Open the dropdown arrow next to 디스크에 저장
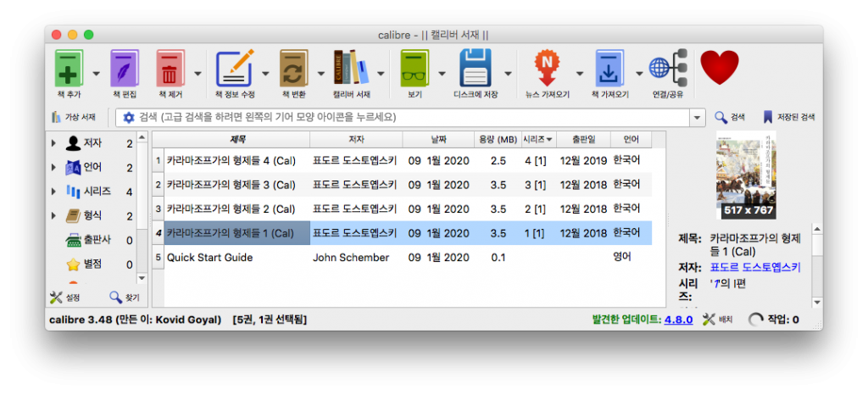Screen dimensions: 868x395 [x=508, y=73]
